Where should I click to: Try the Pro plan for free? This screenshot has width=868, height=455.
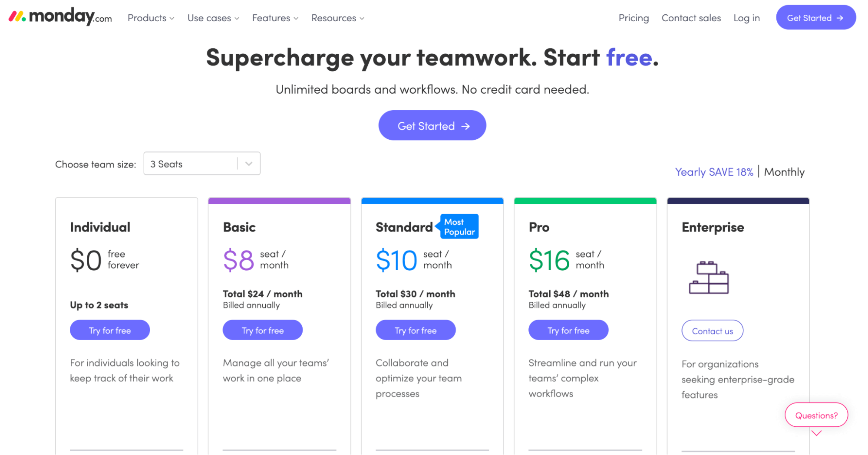pos(568,330)
